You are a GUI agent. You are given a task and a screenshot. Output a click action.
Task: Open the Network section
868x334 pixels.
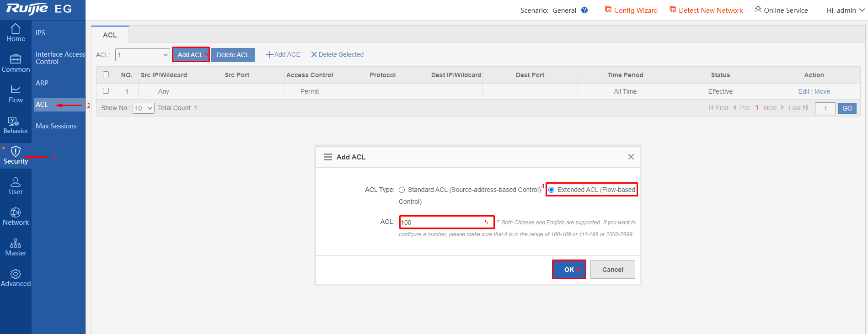tap(16, 217)
